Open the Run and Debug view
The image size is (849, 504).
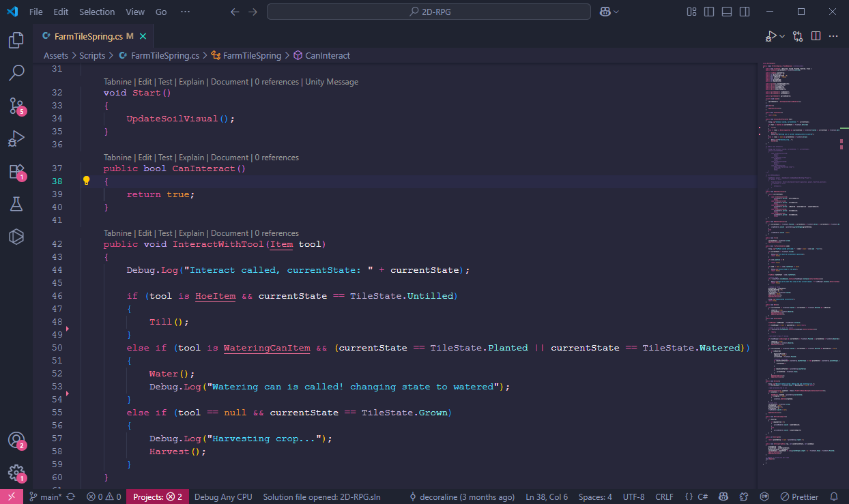(x=16, y=138)
